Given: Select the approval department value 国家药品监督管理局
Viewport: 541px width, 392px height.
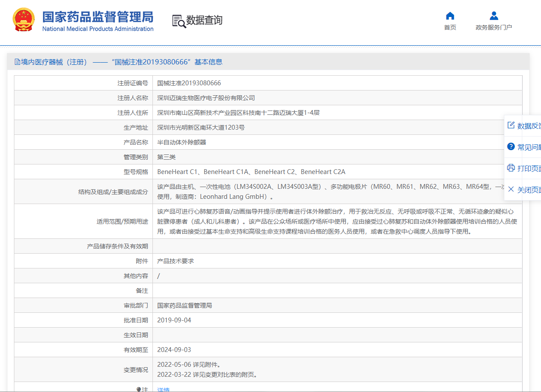Looking at the screenshot, I should click(x=185, y=305).
